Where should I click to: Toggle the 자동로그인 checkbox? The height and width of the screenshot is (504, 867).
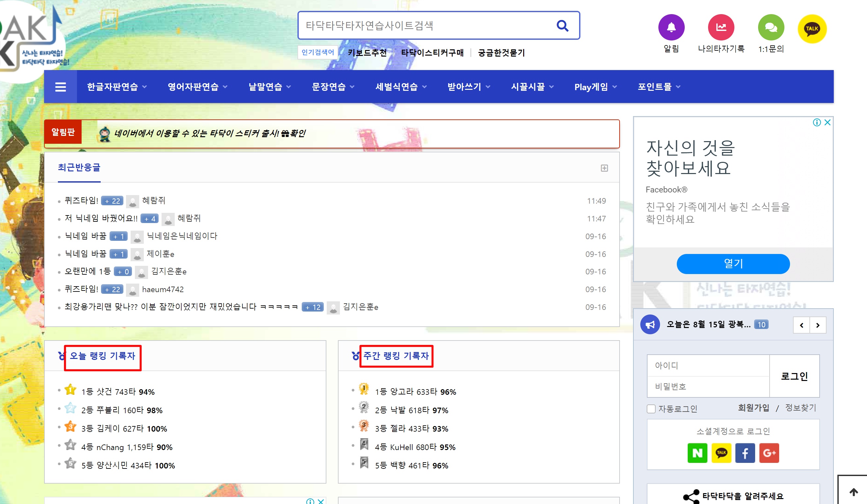pyautogui.click(x=651, y=409)
